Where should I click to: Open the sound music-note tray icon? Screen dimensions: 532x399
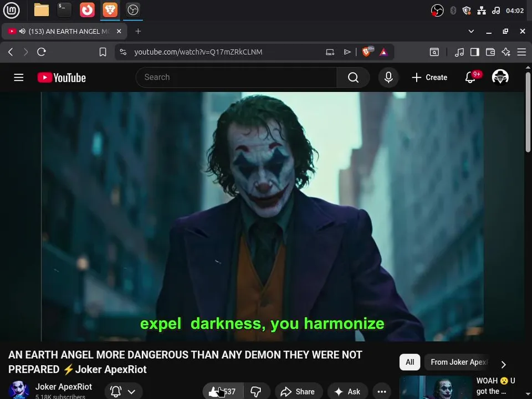(495, 11)
